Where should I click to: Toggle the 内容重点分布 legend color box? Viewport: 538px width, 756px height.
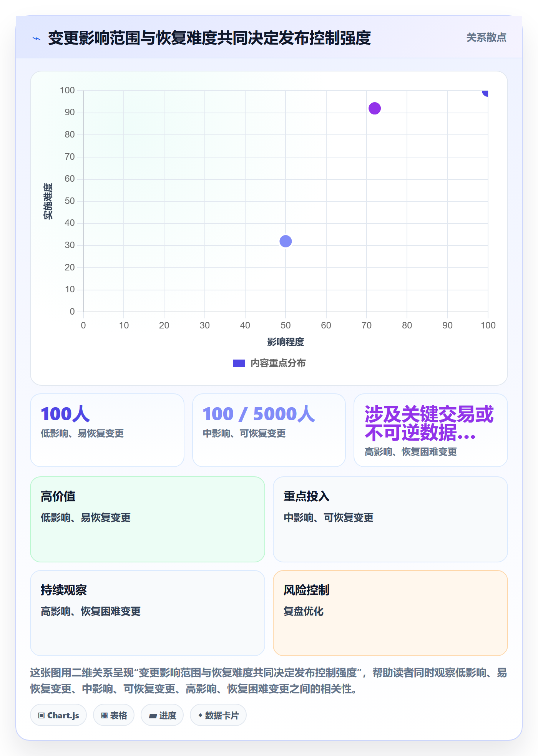tap(239, 363)
